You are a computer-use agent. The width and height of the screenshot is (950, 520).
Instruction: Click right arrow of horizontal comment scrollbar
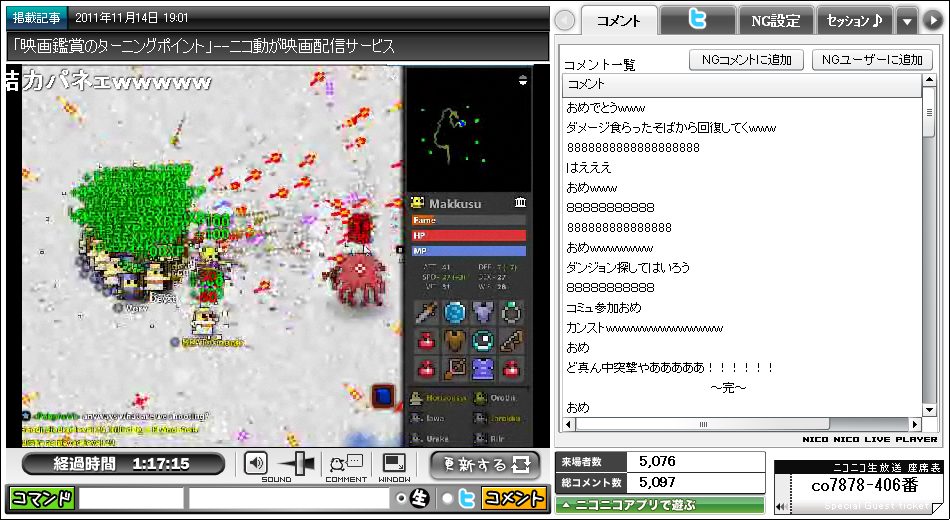coord(915,424)
